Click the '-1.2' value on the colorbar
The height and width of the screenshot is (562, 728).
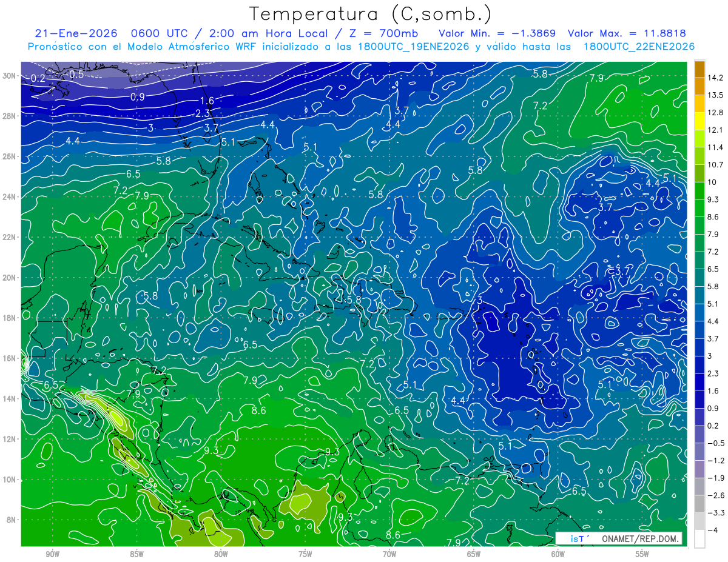pos(716,460)
